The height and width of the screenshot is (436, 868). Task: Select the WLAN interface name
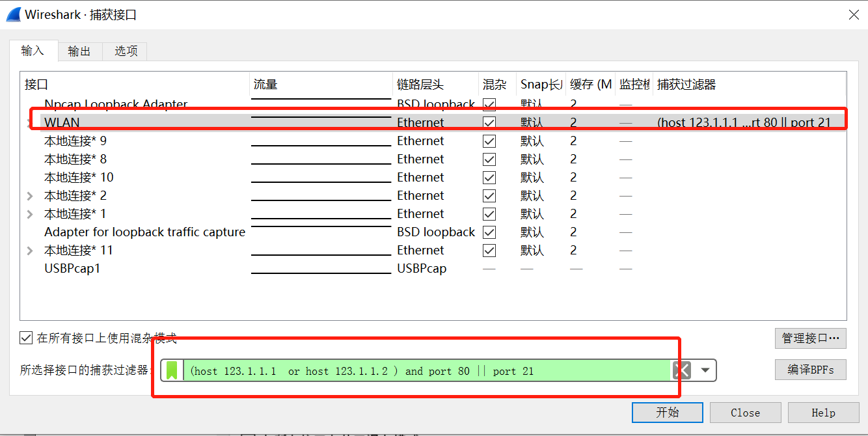62,122
